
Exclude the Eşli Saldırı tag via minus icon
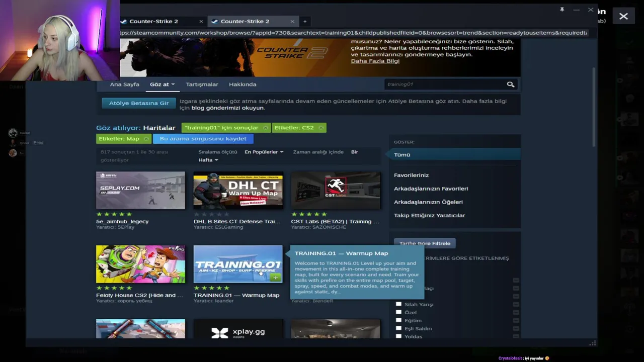point(516,329)
